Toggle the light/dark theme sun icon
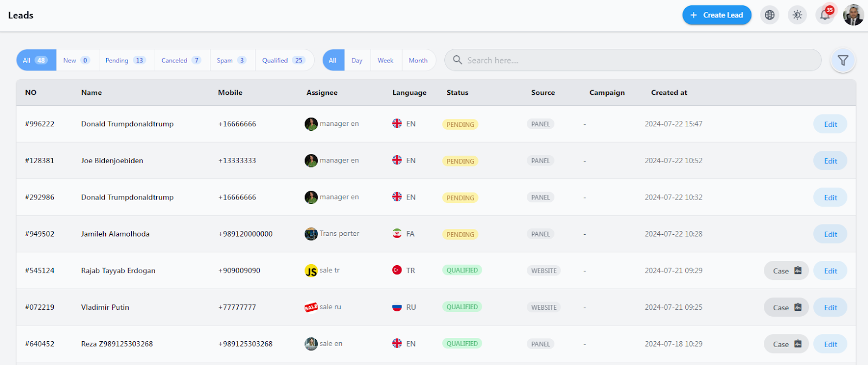This screenshot has width=868, height=365. [797, 15]
